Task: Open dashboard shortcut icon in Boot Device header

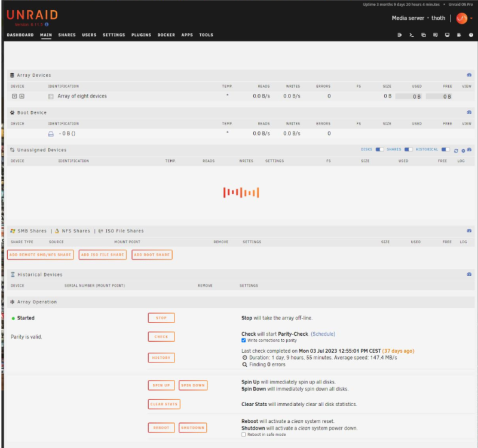Action: 469,112
